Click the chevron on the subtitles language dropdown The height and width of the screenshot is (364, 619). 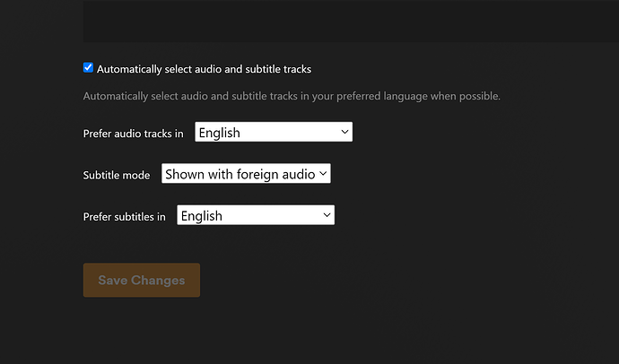coord(327,215)
